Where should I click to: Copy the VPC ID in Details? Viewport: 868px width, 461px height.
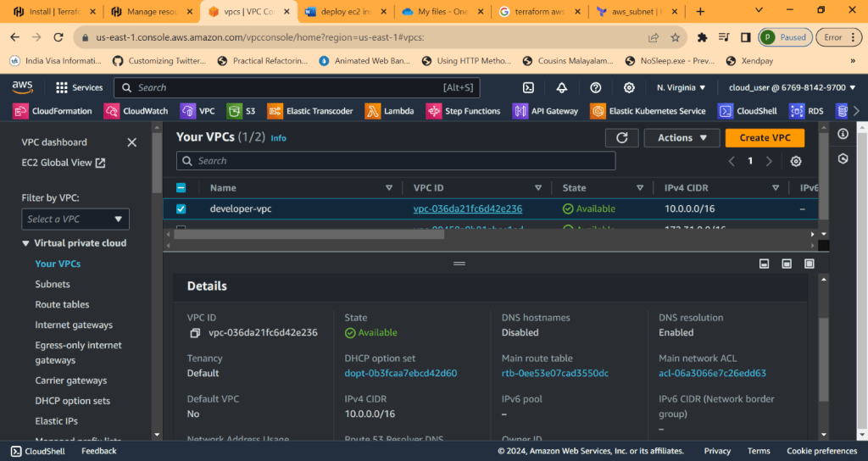pos(195,333)
